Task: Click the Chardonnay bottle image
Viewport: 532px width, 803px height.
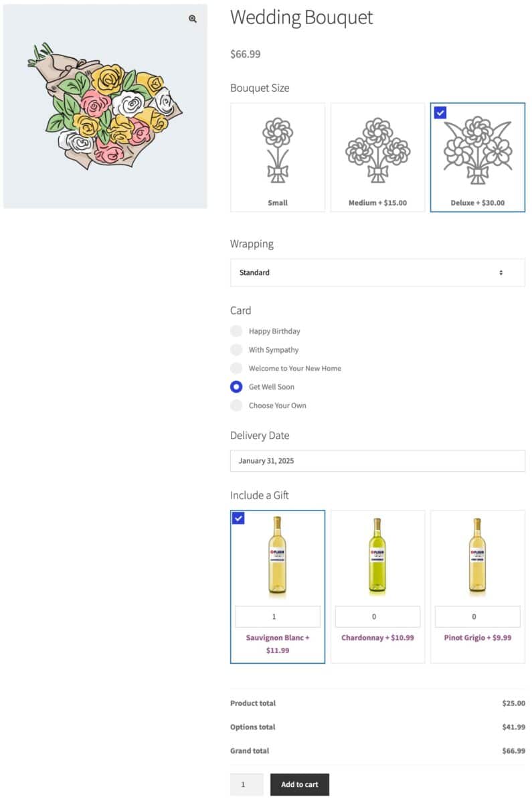Action: pyautogui.click(x=377, y=556)
